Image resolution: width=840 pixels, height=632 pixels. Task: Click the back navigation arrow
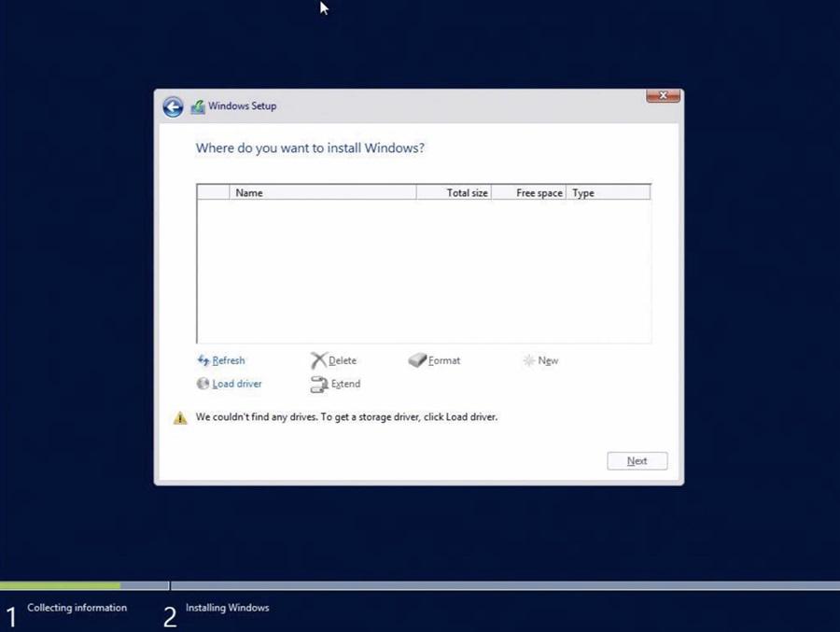coord(173,106)
